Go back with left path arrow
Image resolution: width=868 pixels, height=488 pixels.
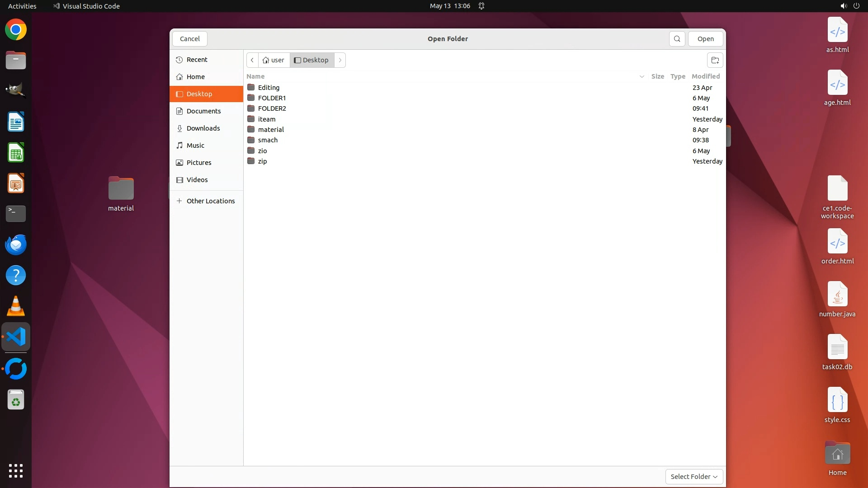coord(252,60)
